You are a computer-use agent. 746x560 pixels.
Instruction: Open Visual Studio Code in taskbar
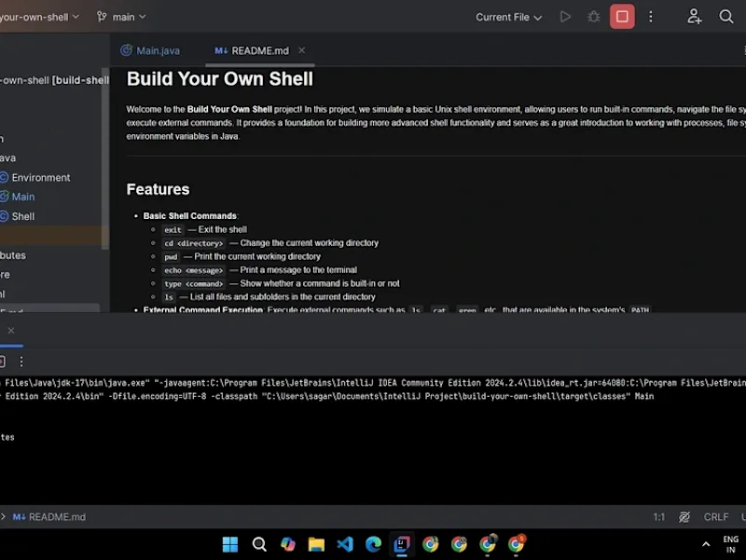click(345, 544)
